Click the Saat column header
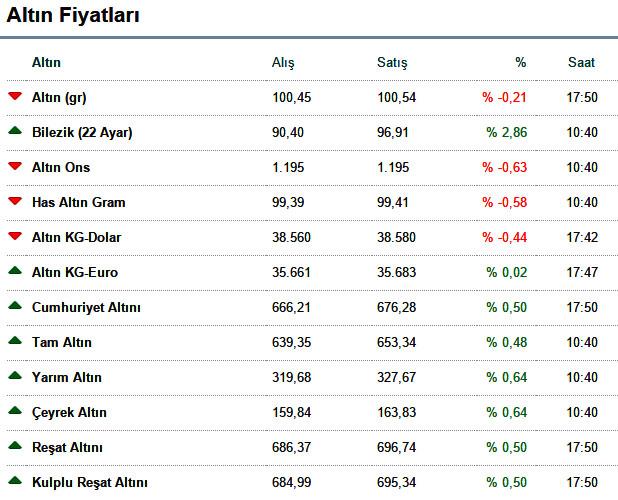618x500 pixels. (581, 62)
